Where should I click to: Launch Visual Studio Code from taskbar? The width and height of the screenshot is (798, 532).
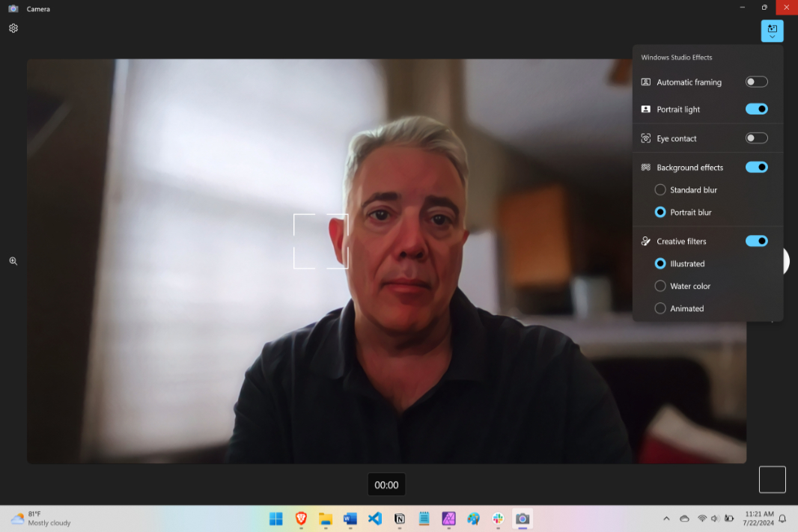[x=375, y=519]
